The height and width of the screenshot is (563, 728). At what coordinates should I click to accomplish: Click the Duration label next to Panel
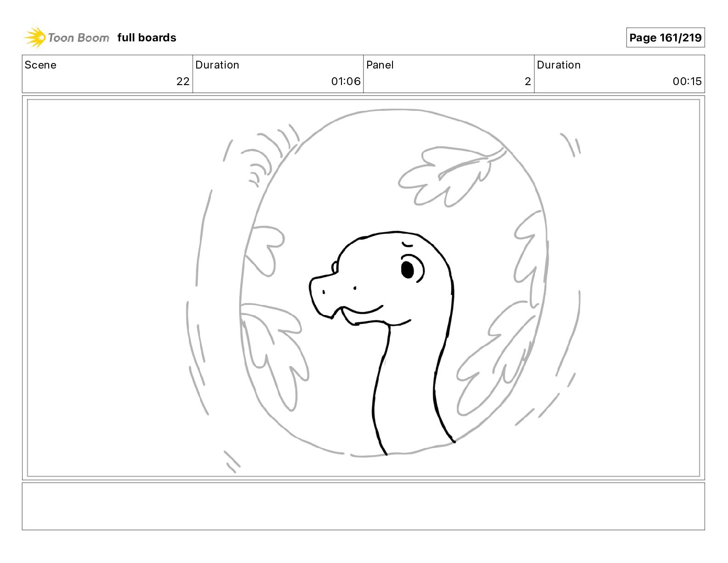click(x=559, y=65)
